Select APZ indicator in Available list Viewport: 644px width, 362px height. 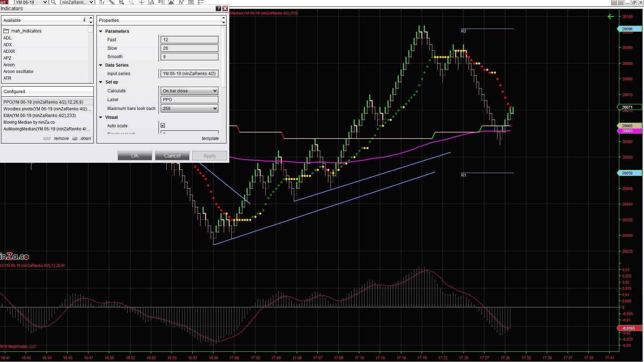point(7,58)
